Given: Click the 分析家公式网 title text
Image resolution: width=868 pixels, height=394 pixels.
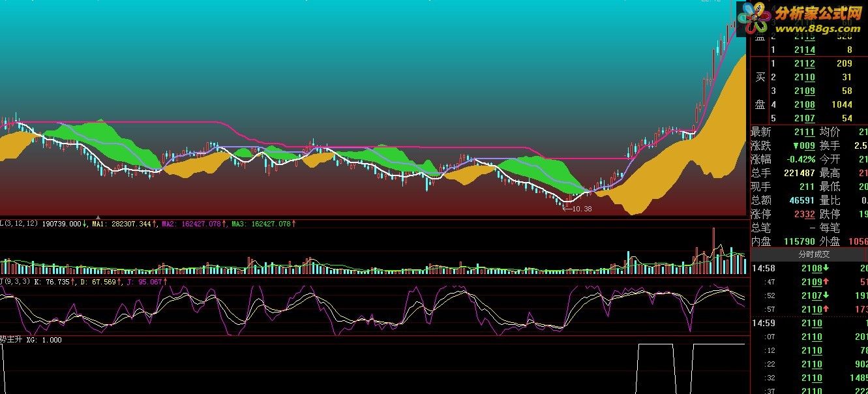Looking at the screenshot, I should [x=817, y=13].
